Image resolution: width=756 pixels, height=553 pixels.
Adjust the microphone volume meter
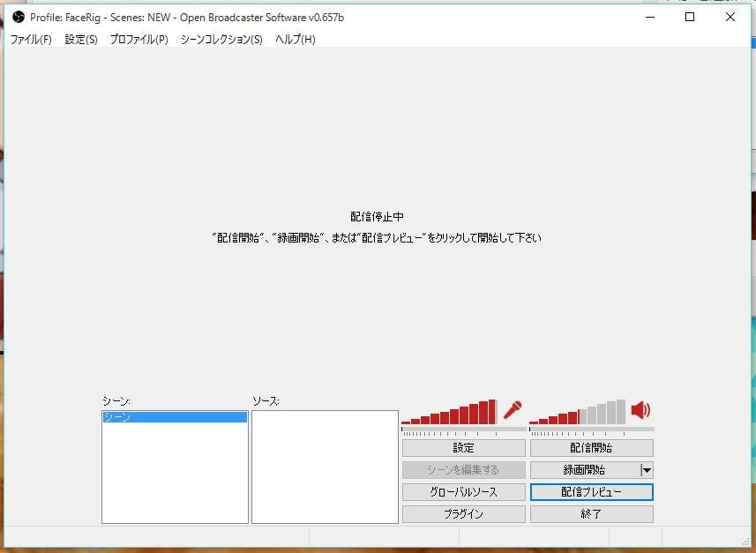449,412
